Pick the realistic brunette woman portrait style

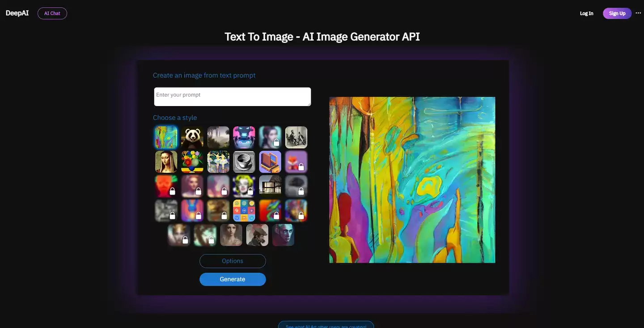pos(231,235)
